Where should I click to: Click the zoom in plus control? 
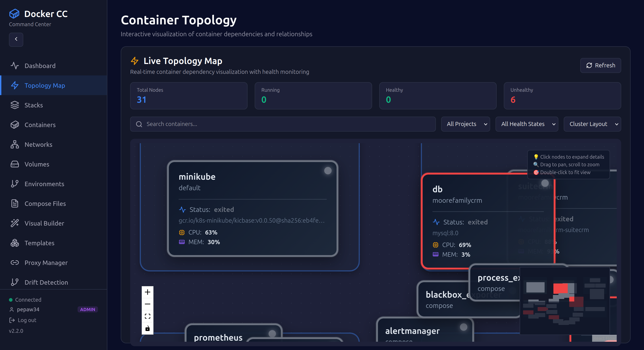(148, 292)
